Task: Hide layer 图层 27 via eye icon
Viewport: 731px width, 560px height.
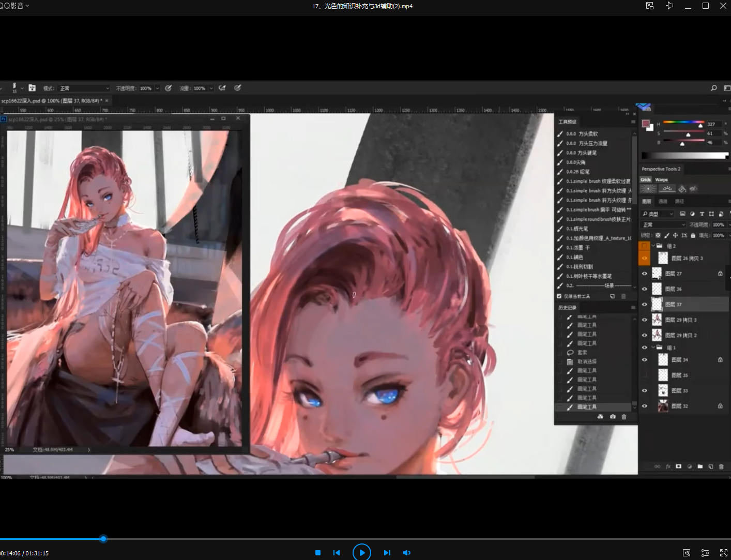Action: click(x=644, y=274)
